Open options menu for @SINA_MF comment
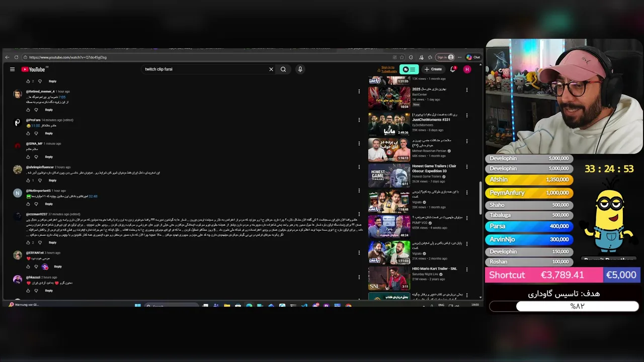This screenshot has height=362, width=644. tap(359, 143)
